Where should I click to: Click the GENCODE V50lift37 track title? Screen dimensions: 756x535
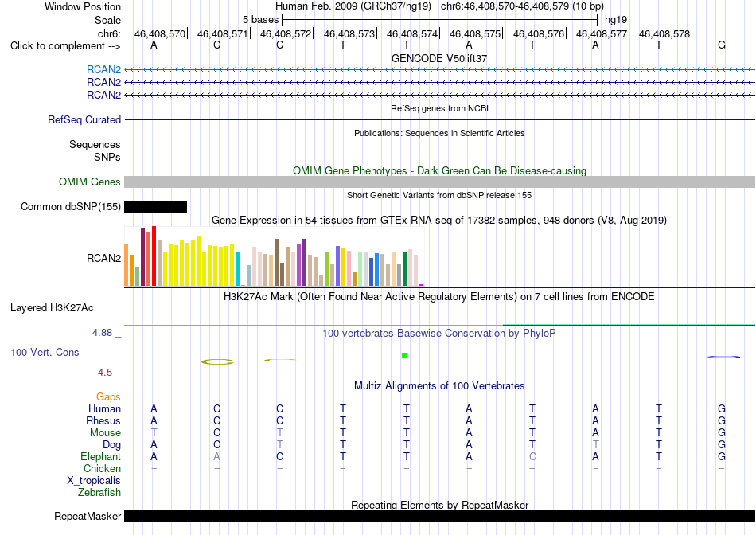439,58
